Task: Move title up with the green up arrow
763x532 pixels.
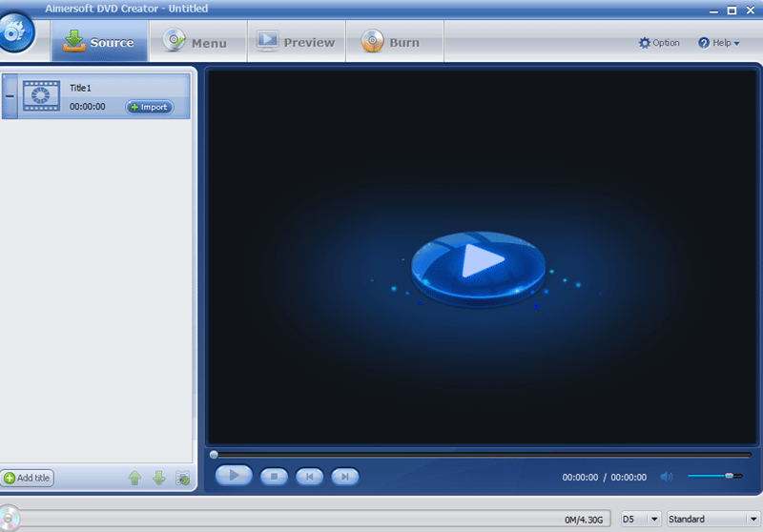Action: point(134,478)
